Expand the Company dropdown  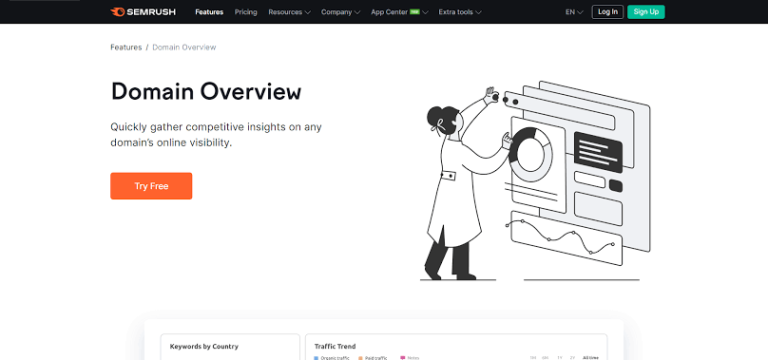340,12
